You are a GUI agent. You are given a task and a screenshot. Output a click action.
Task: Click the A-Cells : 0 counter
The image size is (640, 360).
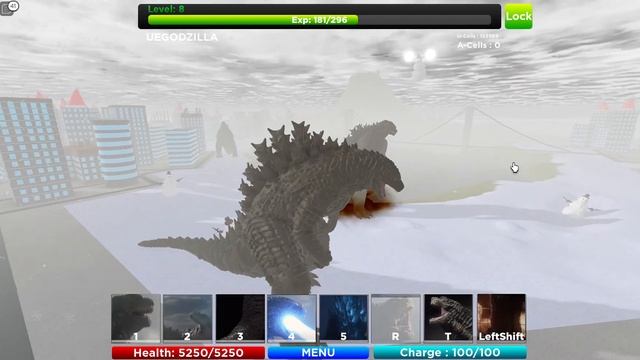click(x=478, y=45)
